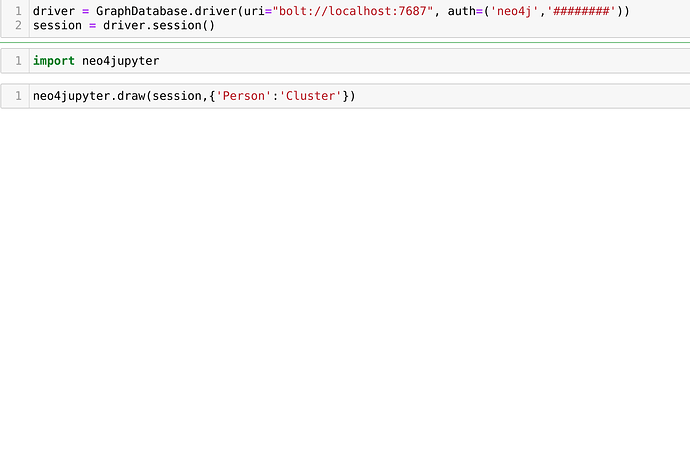690x460 pixels.
Task: Click the auth parameter keyword
Action: [x=462, y=11]
